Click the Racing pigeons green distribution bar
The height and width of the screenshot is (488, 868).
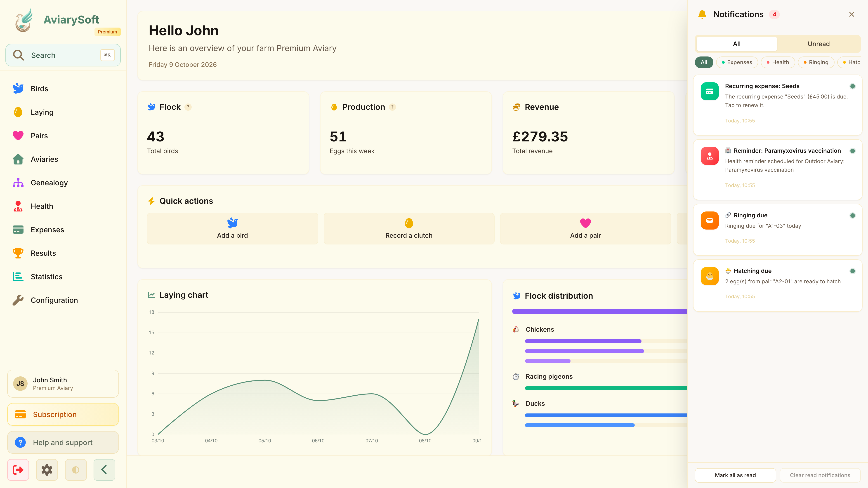point(606,388)
